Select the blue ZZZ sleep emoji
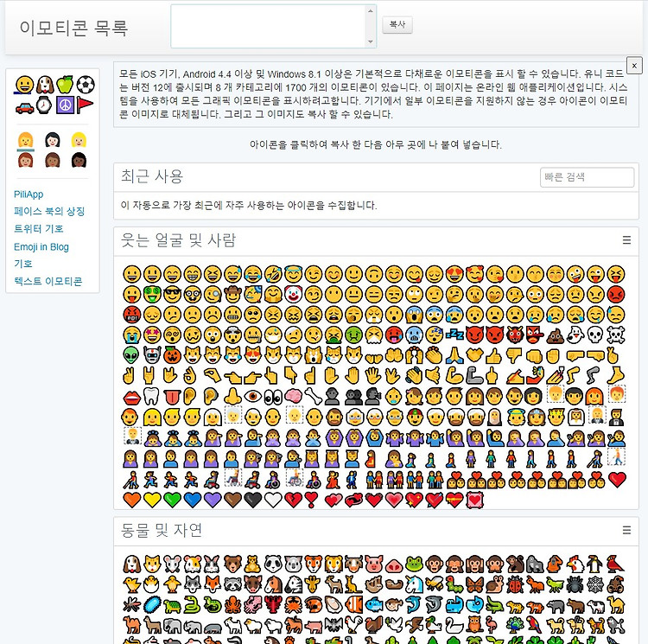This screenshot has width=648, height=644. pyautogui.click(x=454, y=335)
